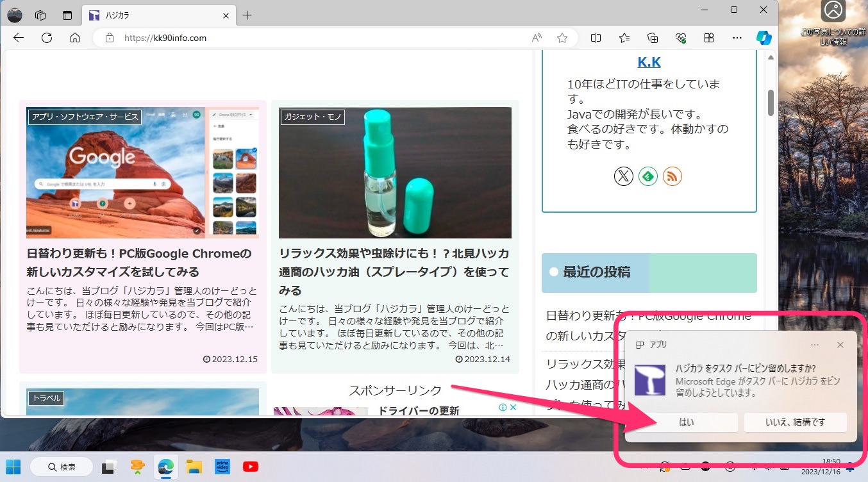Open article titled 日替わり更新も！PC版Google Chrome
This screenshot has height=482, width=868.
click(139, 263)
